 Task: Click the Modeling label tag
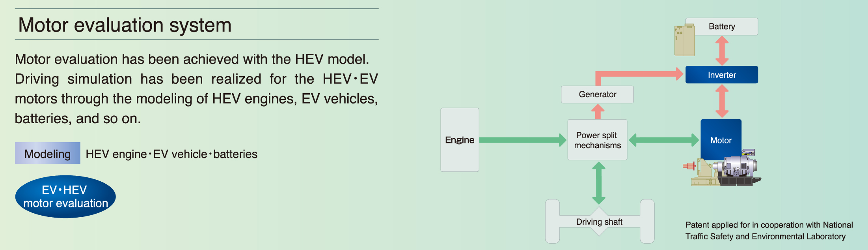(48, 153)
